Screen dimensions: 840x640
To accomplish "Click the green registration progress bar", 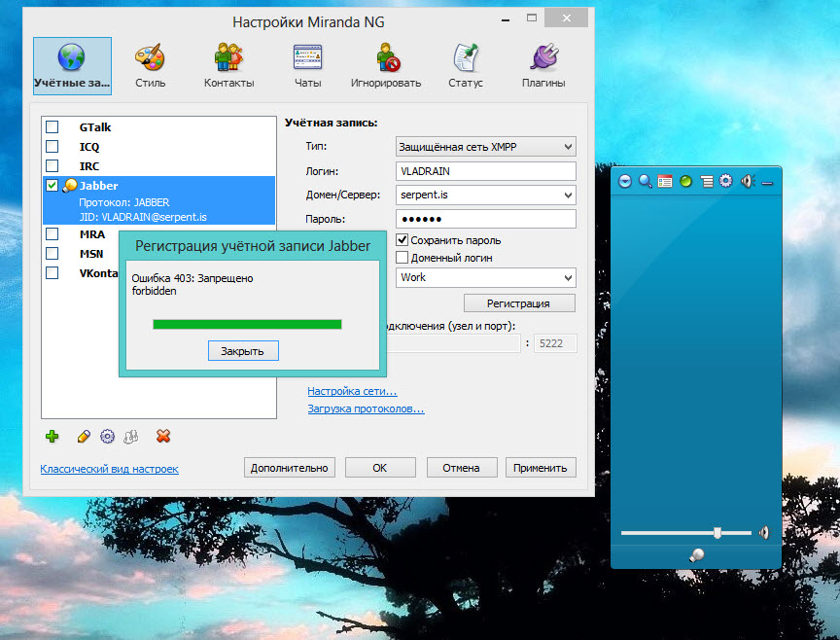I will point(247,324).
